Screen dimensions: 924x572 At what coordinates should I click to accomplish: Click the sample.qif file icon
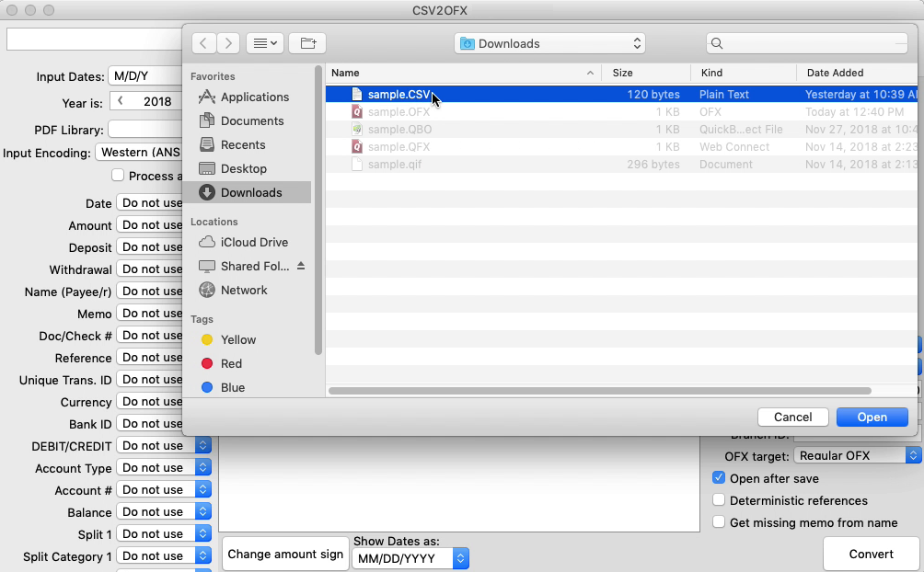[356, 165]
